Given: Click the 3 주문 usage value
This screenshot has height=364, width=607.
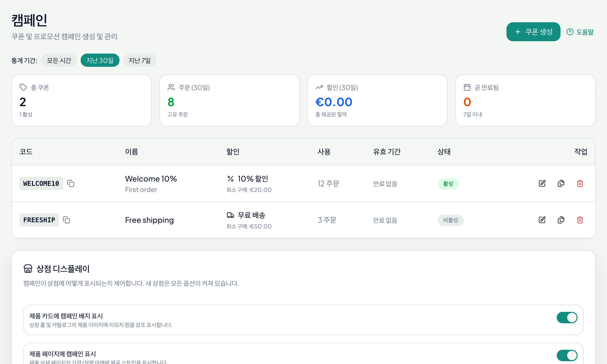Looking at the screenshot, I should click(x=327, y=220).
